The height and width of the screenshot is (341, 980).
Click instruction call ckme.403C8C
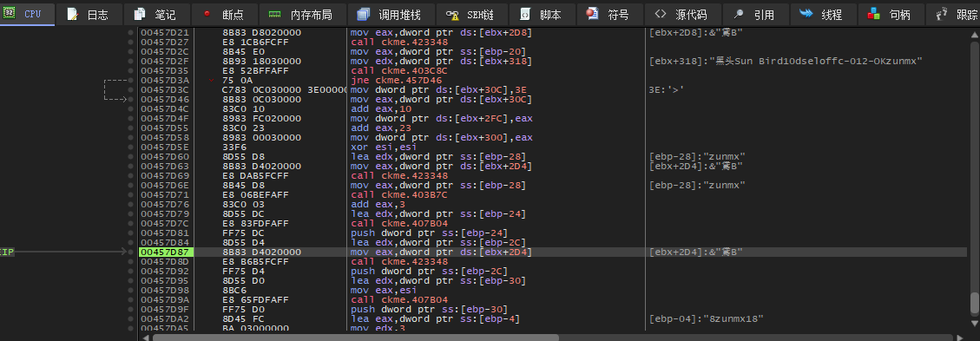click(x=399, y=70)
